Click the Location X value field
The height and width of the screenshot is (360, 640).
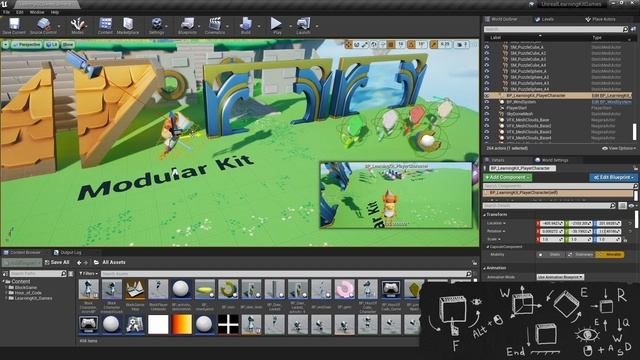552,224
